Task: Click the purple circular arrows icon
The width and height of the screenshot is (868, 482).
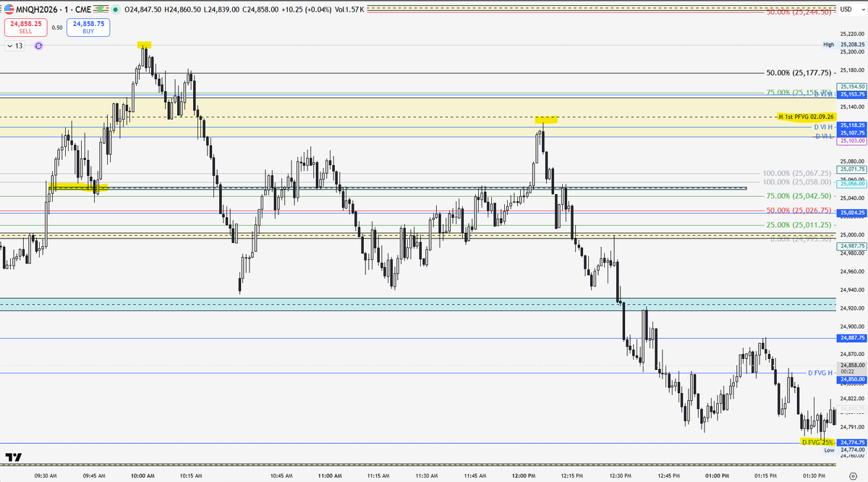Action: (38, 46)
